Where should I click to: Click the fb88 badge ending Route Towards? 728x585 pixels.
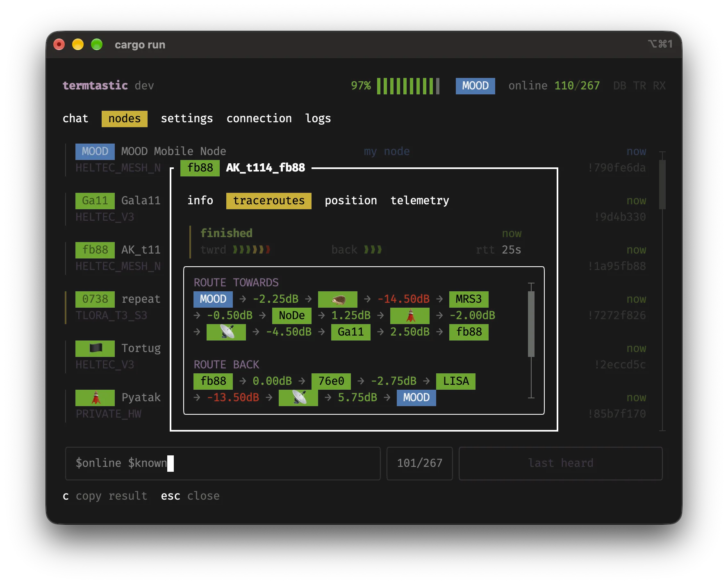pyautogui.click(x=469, y=332)
